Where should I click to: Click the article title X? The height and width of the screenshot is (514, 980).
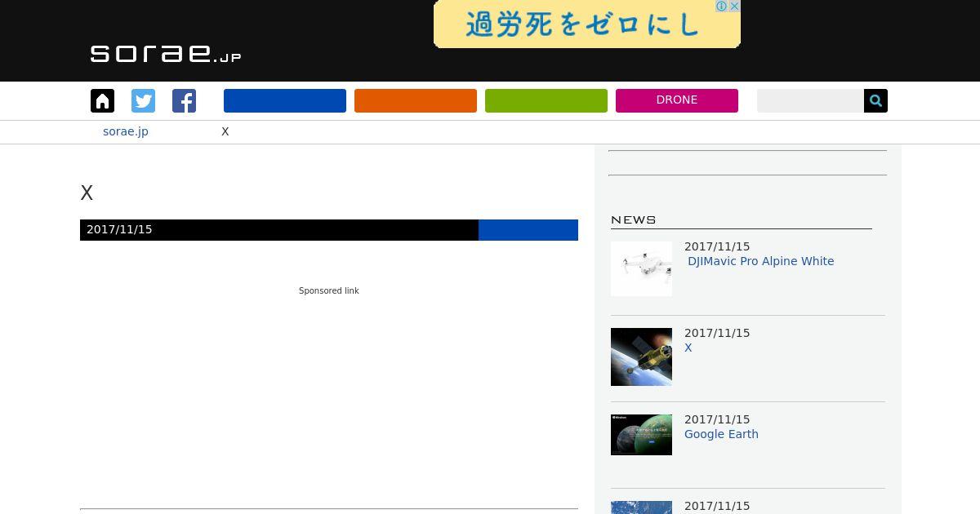pos(87,193)
